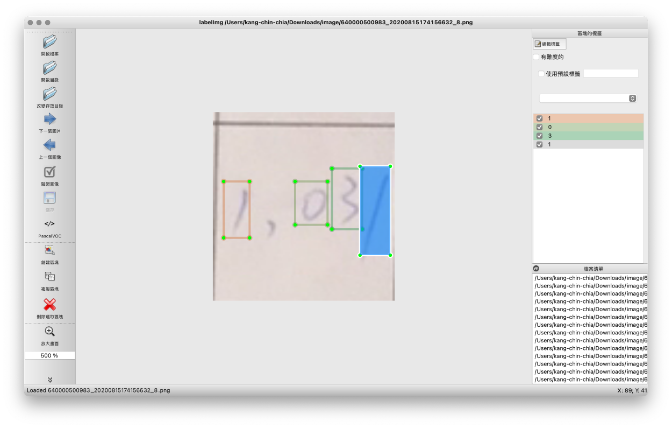This screenshot has width=672, height=428.
Task: Enable the use default label checkbox
Action: click(541, 73)
